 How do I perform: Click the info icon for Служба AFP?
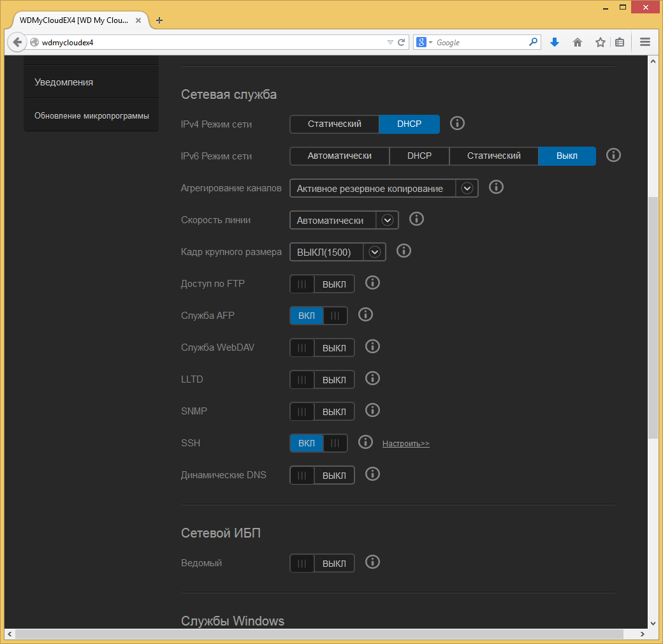coord(365,314)
